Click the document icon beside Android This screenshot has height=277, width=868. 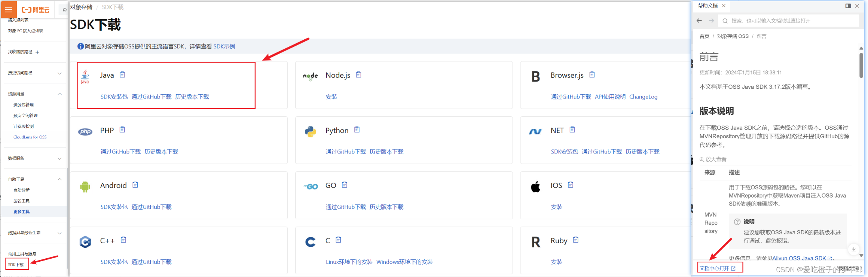(x=135, y=185)
